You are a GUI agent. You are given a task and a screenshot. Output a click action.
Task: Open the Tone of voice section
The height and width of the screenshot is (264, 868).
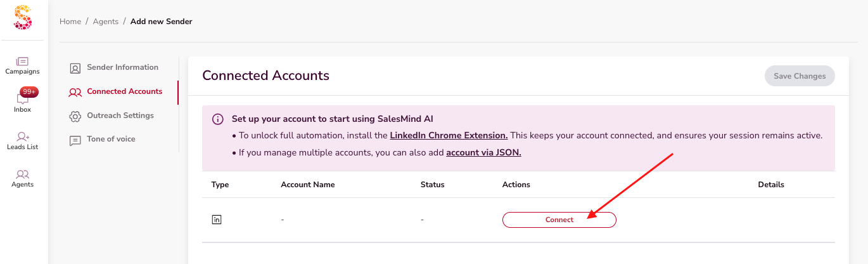[x=111, y=139]
